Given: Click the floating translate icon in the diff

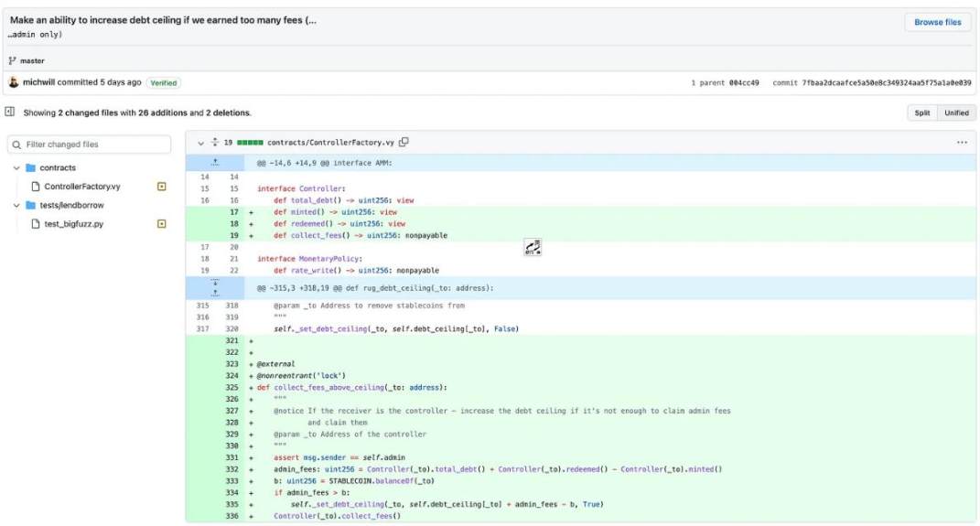Looking at the screenshot, I should coord(533,247).
